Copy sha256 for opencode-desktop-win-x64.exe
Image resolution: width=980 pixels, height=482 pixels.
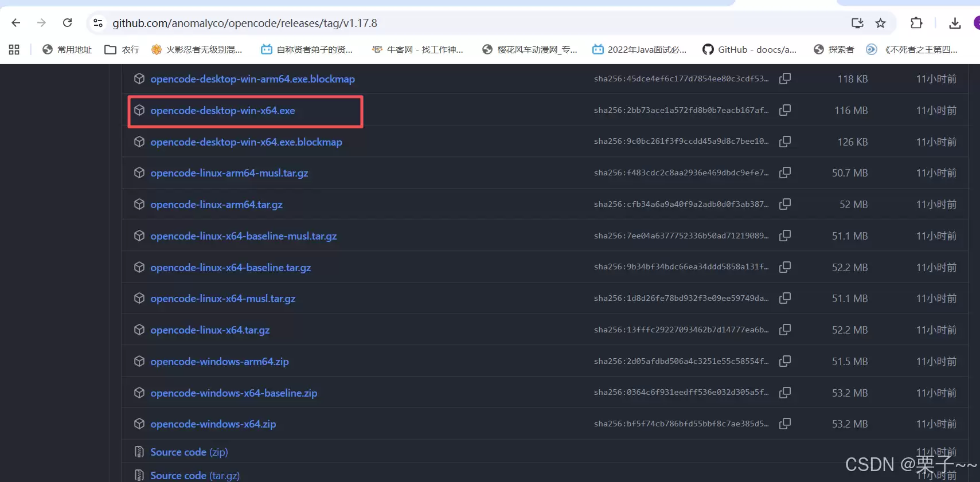pyautogui.click(x=785, y=110)
